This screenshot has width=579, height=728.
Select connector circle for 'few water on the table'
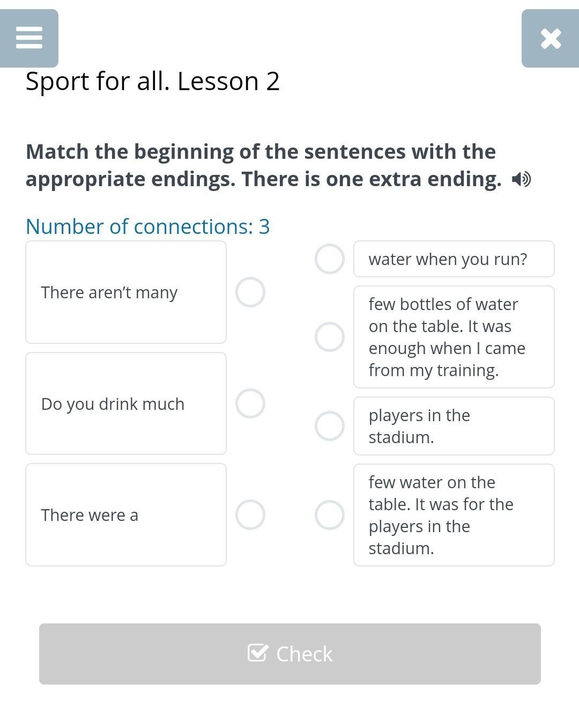[x=330, y=515]
